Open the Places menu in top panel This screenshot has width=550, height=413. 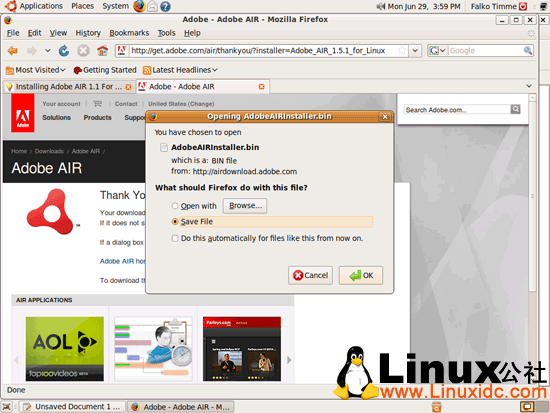click(x=82, y=6)
